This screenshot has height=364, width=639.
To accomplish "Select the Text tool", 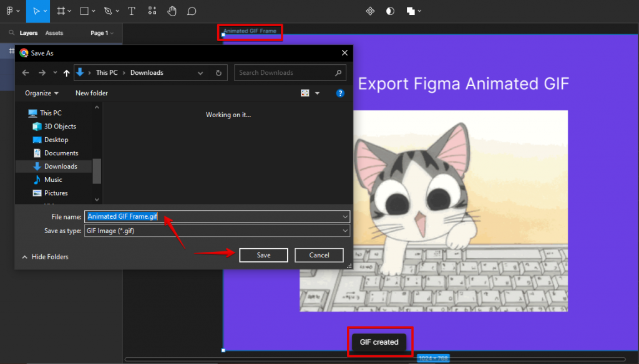I will [131, 11].
